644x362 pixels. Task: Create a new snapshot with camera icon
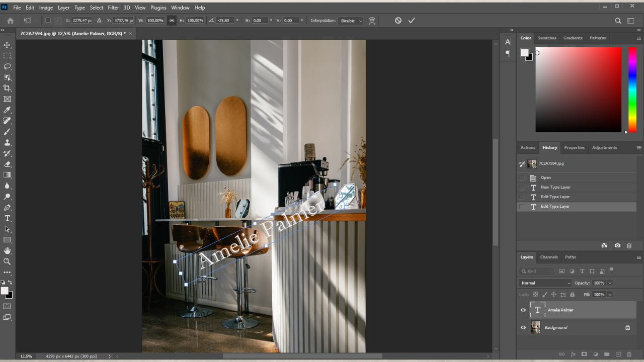617,245
